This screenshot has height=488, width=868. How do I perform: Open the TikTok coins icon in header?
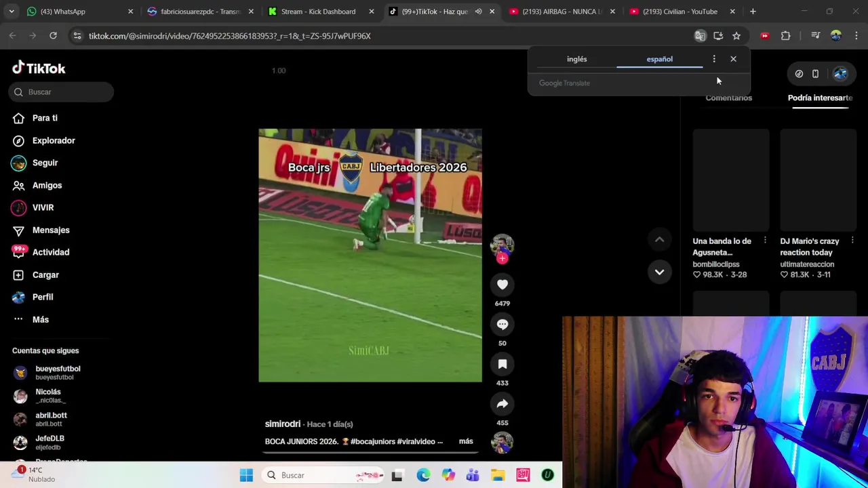coord(799,74)
